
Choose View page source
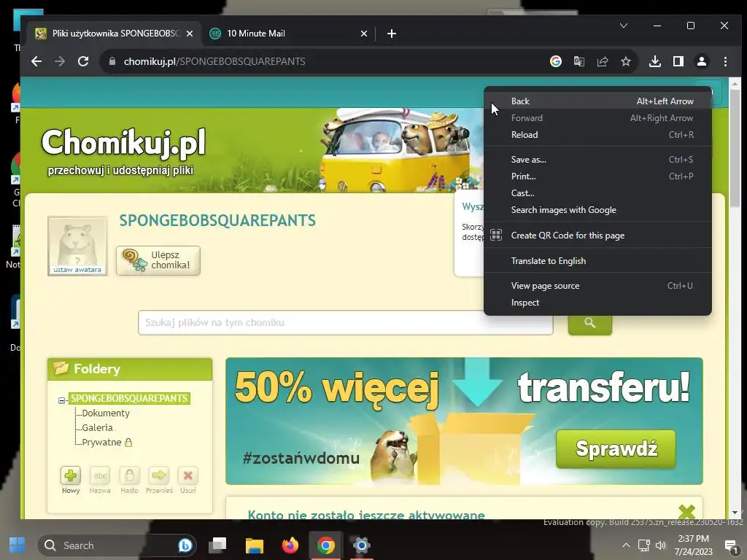[597, 286]
